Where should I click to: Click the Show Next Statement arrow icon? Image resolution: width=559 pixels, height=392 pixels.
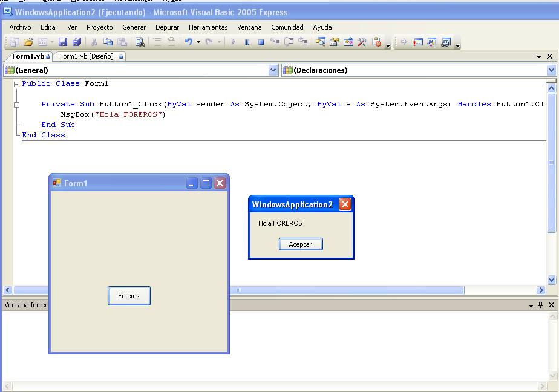click(x=404, y=42)
